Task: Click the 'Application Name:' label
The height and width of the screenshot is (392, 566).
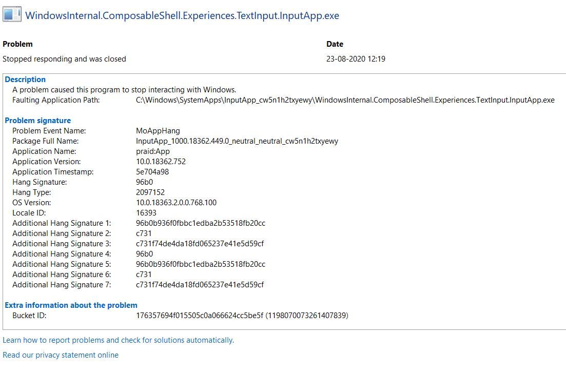Action: click(44, 151)
